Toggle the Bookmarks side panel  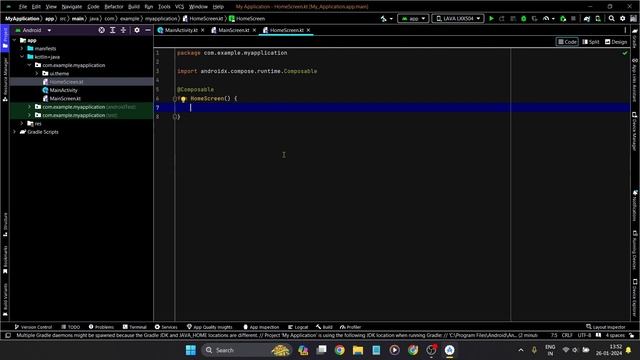(x=5, y=260)
